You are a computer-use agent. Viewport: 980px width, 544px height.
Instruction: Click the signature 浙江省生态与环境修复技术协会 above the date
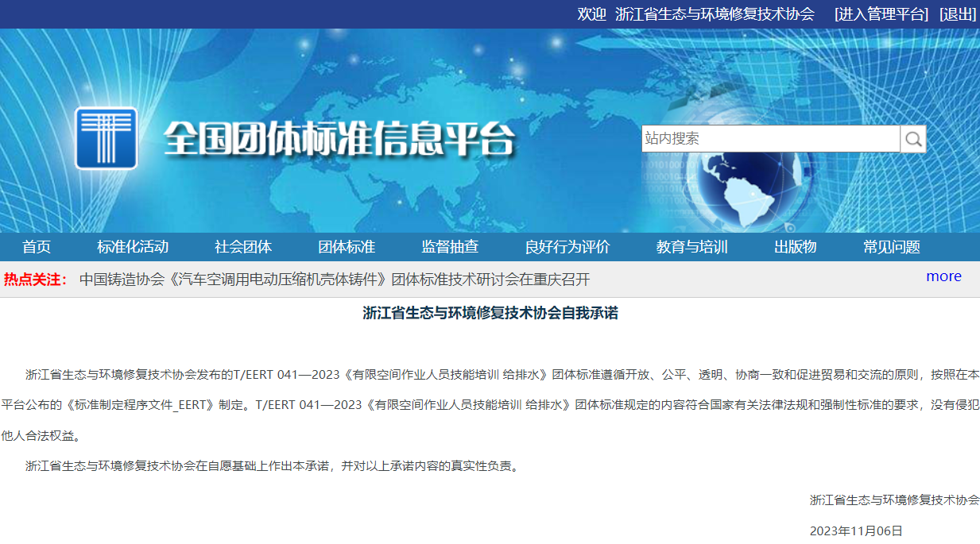point(894,500)
